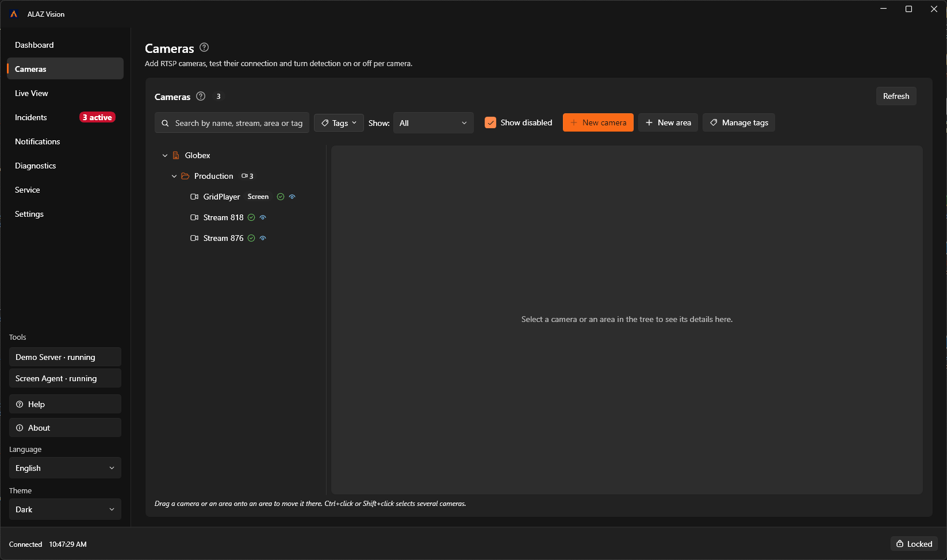The height and width of the screenshot is (560, 947).
Task: Collapse the Globex tree node
Action: (165, 155)
